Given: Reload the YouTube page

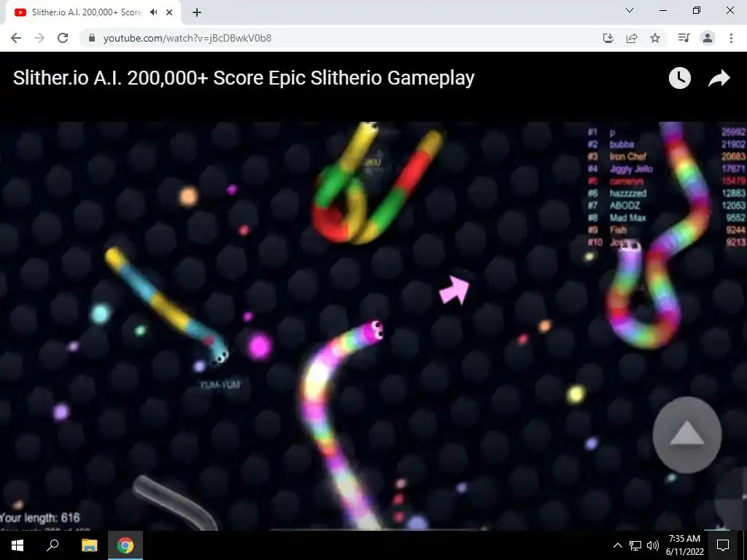Looking at the screenshot, I should [63, 38].
